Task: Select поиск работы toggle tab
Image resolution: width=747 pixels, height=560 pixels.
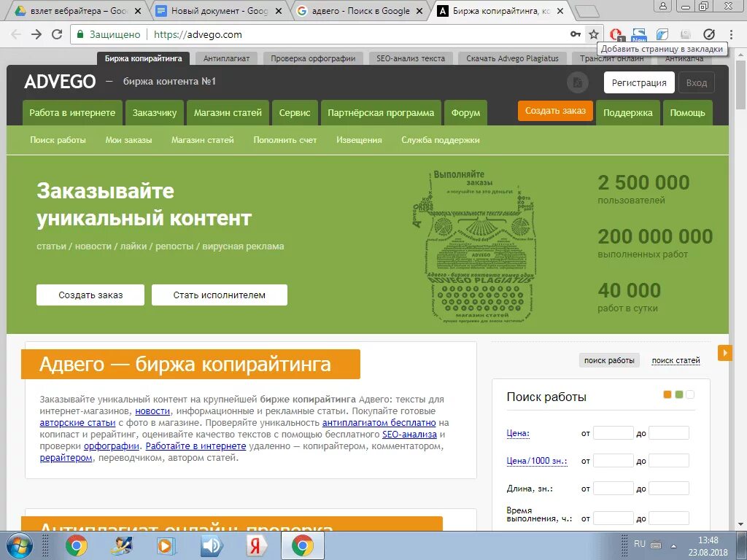Action: point(609,360)
